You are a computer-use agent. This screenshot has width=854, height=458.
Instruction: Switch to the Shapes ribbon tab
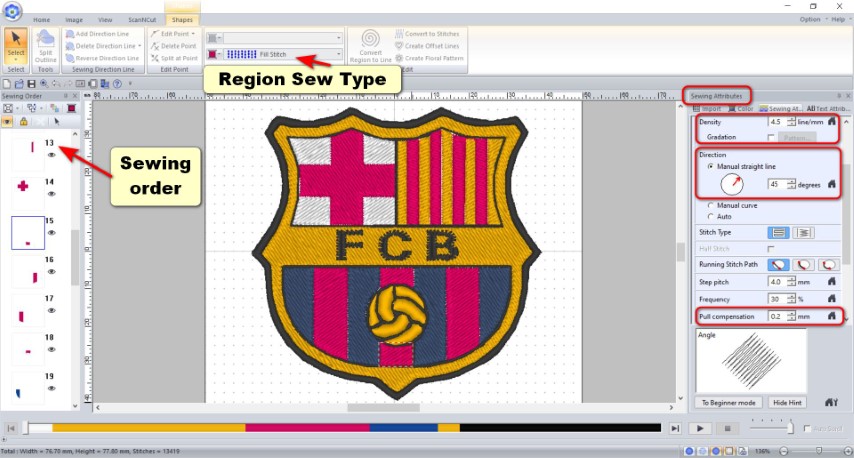pos(182,20)
